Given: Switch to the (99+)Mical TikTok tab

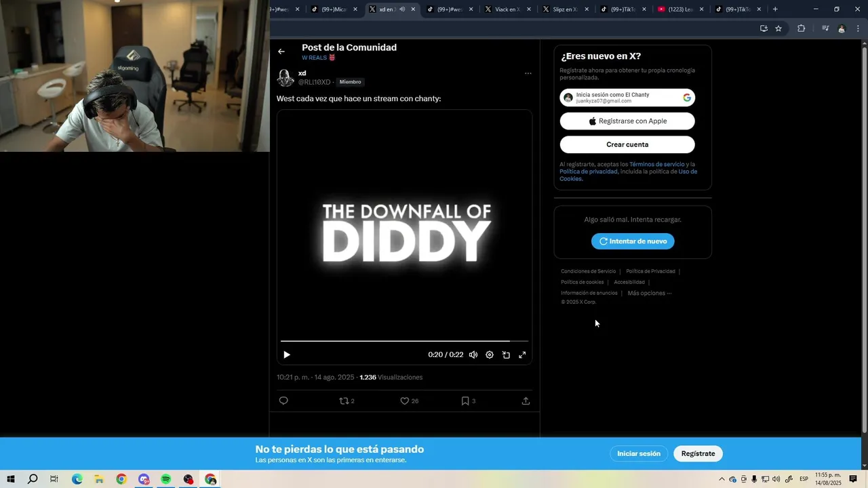Looking at the screenshot, I should (x=334, y=9).
